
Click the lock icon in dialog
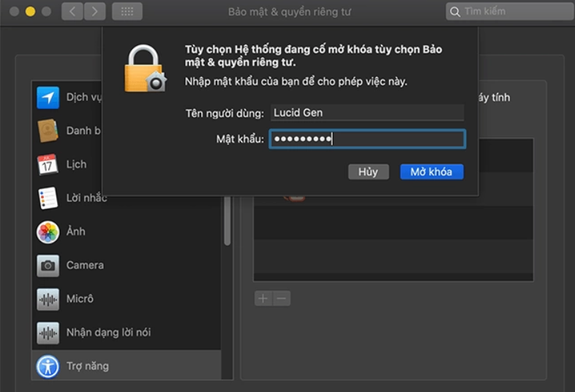[x=146, y=69]
